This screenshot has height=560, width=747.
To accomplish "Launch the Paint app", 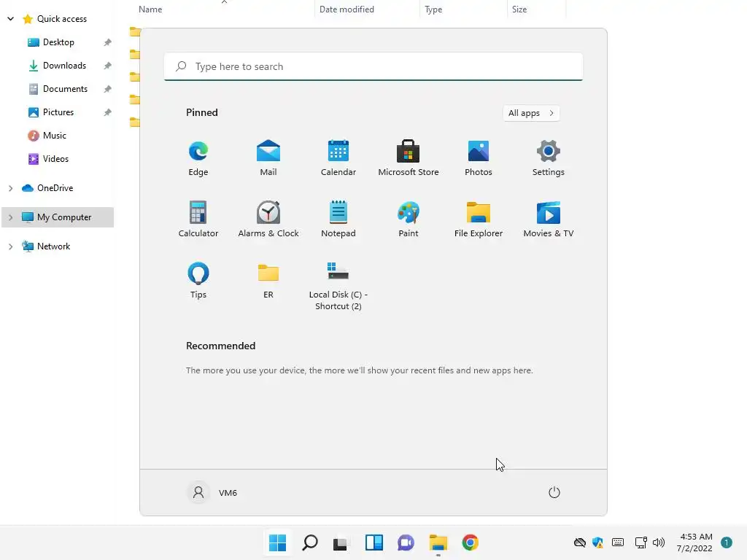I will (x=409, y=219).
